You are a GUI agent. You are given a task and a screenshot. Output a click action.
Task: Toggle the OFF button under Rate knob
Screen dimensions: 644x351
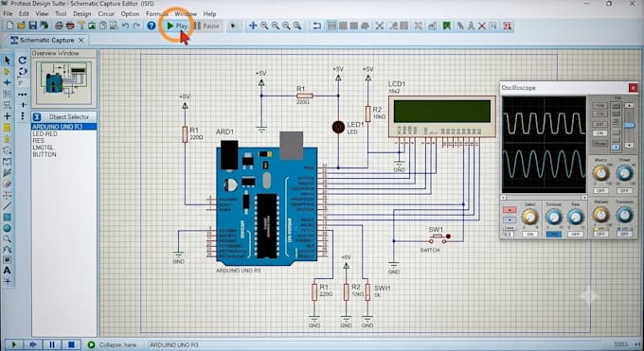[576, 234]
